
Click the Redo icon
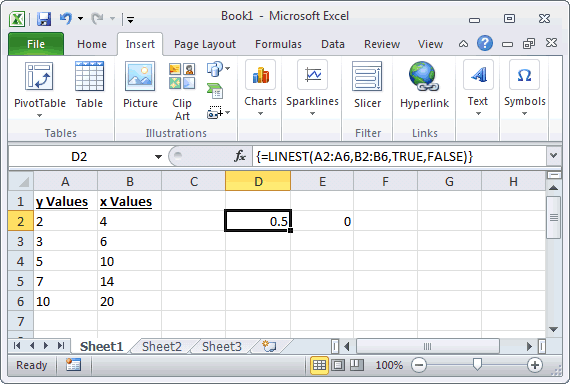click(97, 18)
